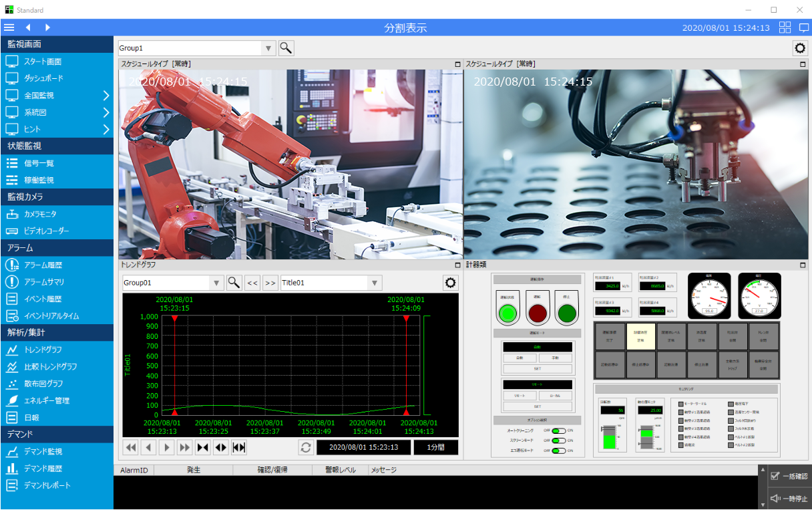Open ダッシュボード from the sidebar

[x=43, y=78]
